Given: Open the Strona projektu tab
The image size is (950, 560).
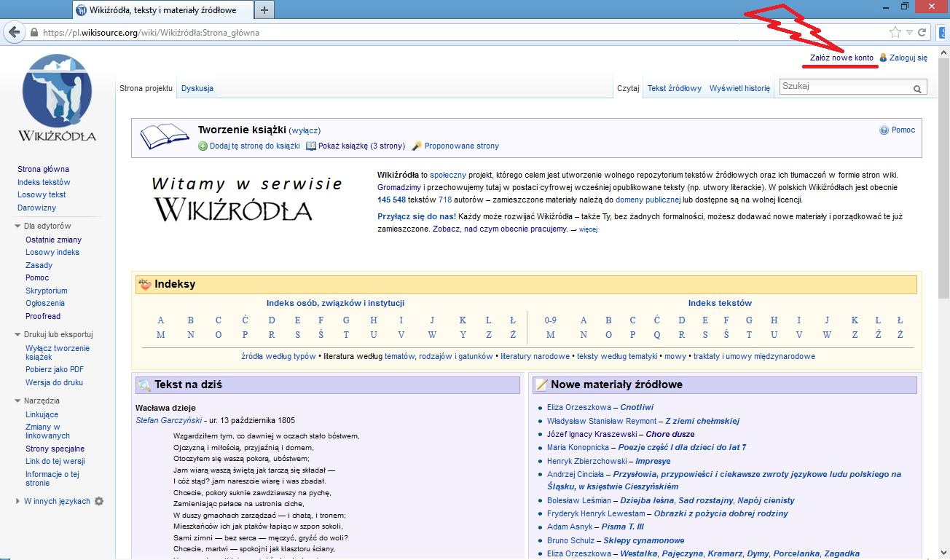Looking at the screenshot, I should click(146, 88).
